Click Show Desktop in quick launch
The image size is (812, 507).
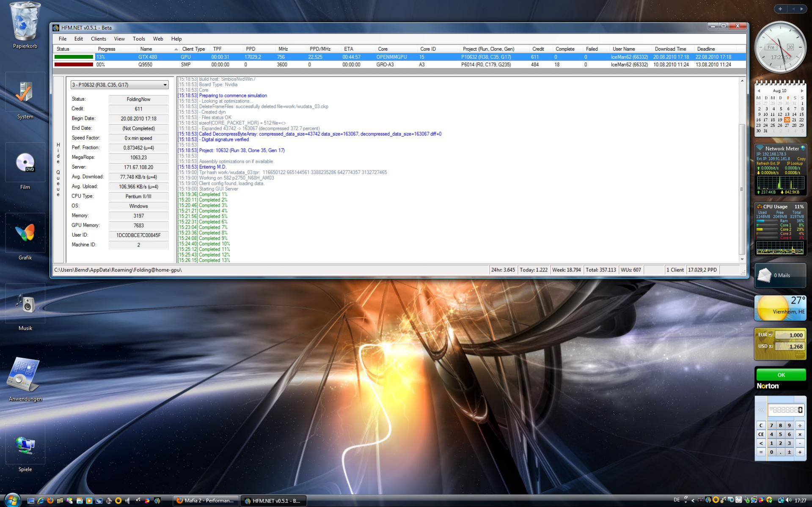click(x=31, y=501)
